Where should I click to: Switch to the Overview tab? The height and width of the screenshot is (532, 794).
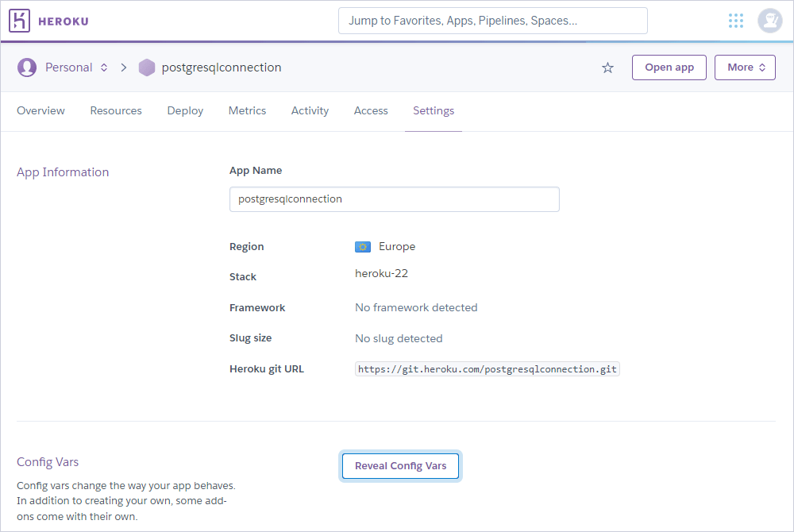tap(40, 110)
